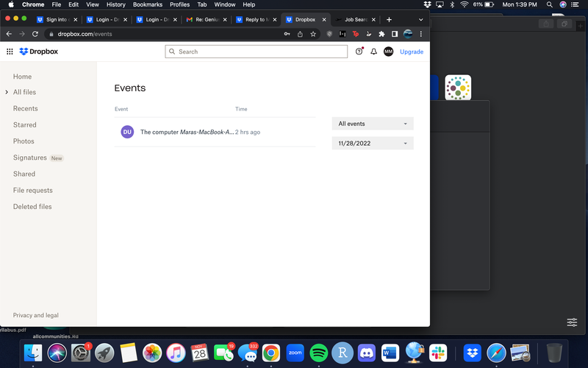Open Chrome extensions puzzle icon
The image size is (588, 368).
[381, 34]
